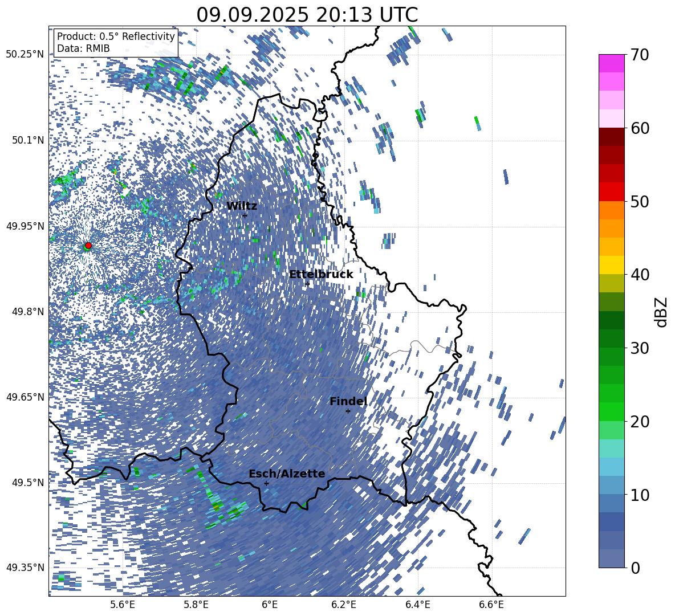The height and width of the screenshot is (616, 675).
Task: Click the title 09.09.2025 20:13 UTC
Action: tap(307, 15)
